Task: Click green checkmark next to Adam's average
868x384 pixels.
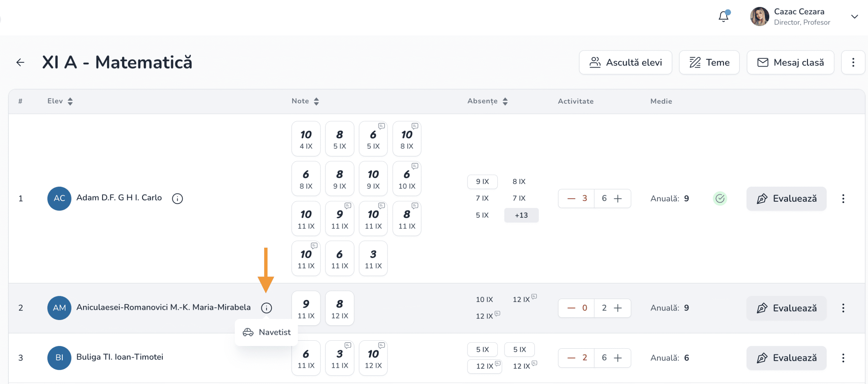Action: (x=720, y=199)
